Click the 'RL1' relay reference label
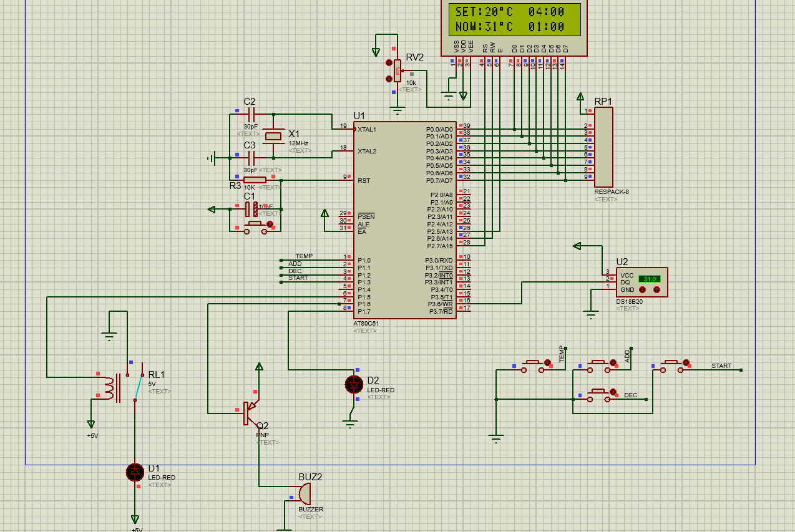Screen dimensions: 795x532 (157, 374)
